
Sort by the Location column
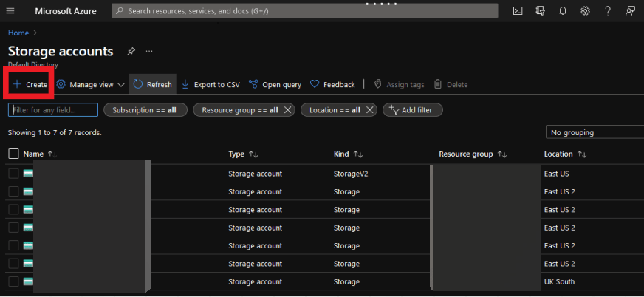[x=565, y=154]
